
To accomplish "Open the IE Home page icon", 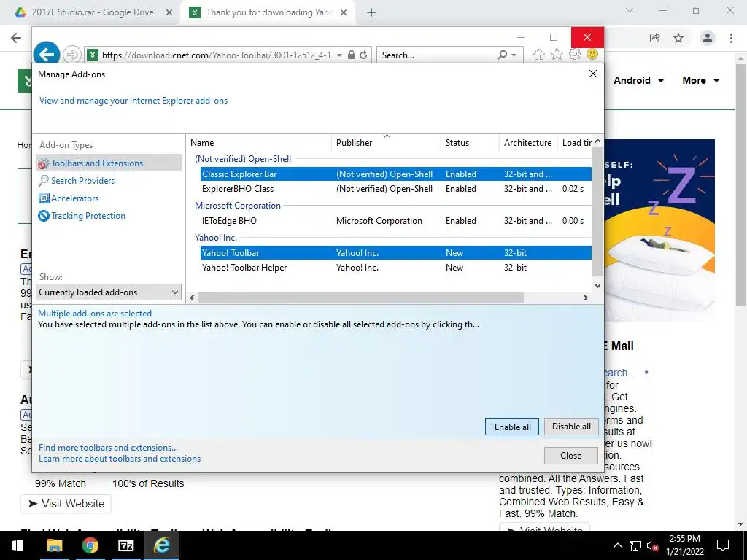I will tap(539, 54).
